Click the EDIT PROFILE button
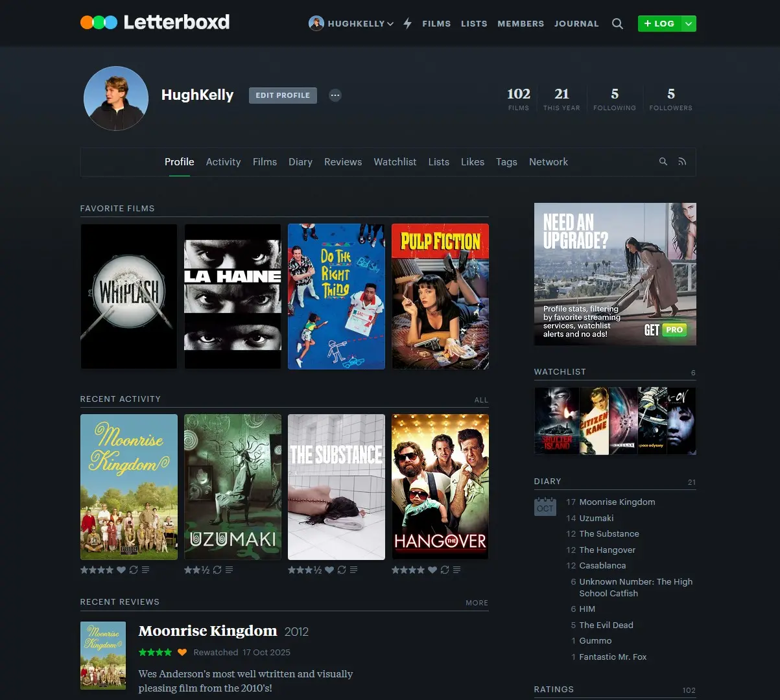 click(x=283, y=95)
